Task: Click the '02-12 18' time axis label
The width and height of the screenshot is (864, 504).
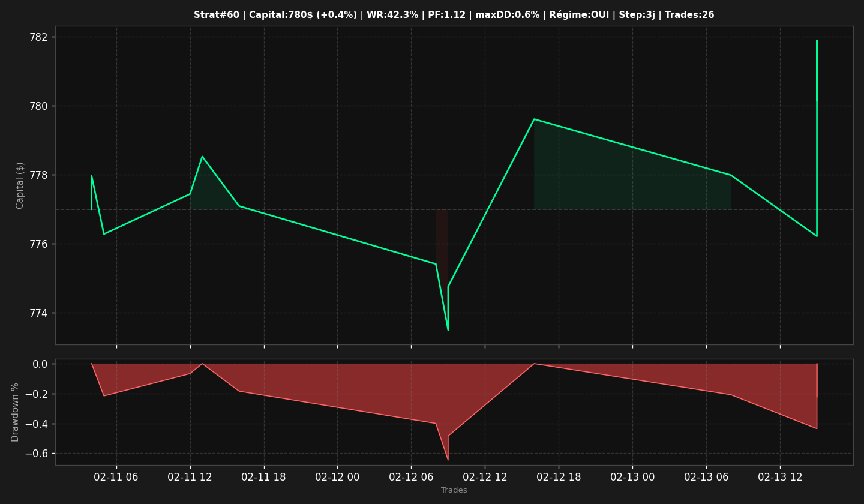Action: pos(559,478)
